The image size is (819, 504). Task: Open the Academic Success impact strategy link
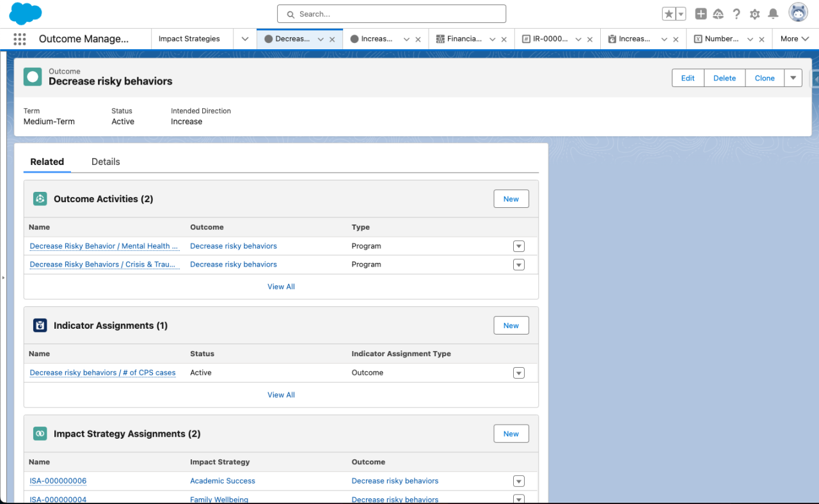[x=223, y=481]
